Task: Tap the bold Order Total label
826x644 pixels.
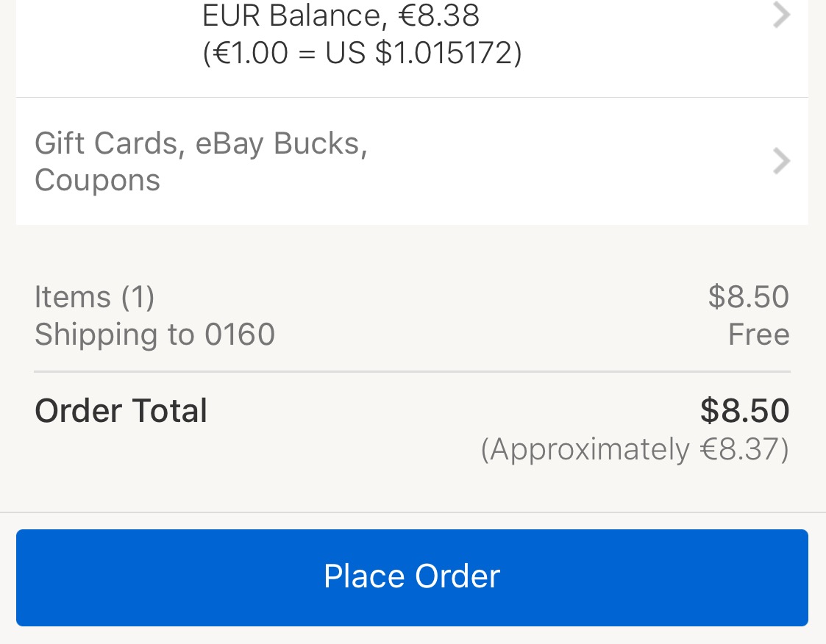Action: coord(121,411)
